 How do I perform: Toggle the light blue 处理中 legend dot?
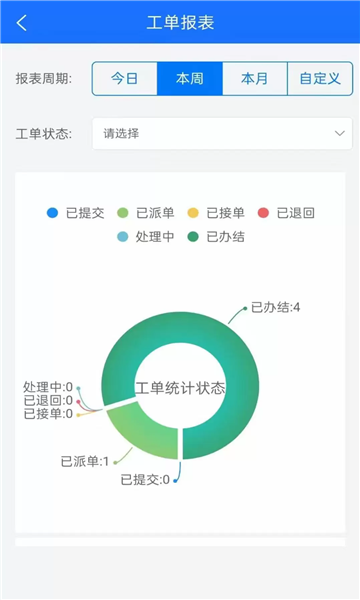122,236
